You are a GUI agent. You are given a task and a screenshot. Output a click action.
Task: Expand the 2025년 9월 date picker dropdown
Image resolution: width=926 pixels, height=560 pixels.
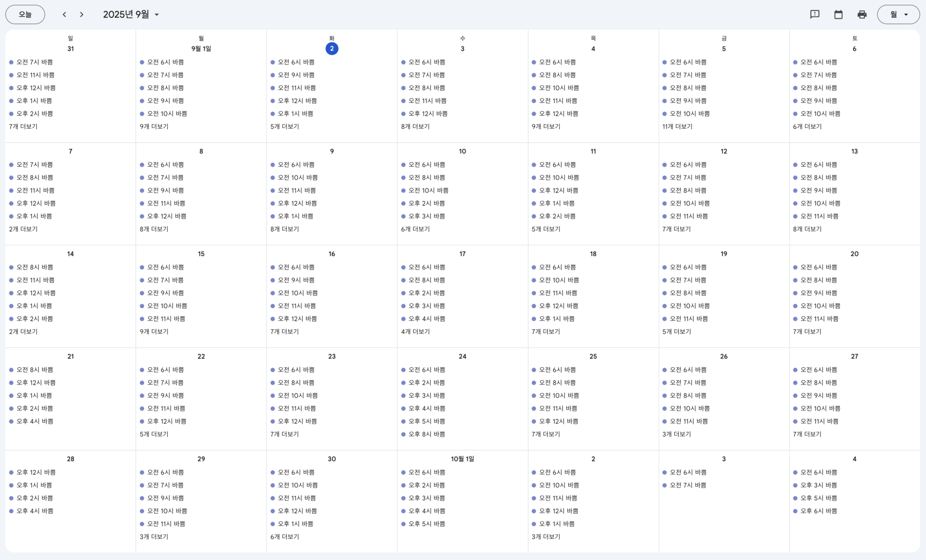click(131, 14)
